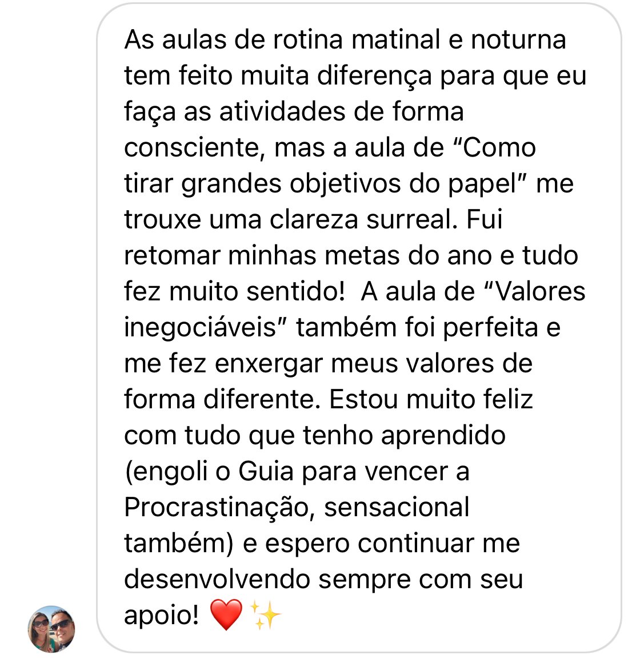Image resolution: width=644 pixels, height=659 pixels.
Task: Click the sender's profile photo avatar
Action: tap(51, 629)
